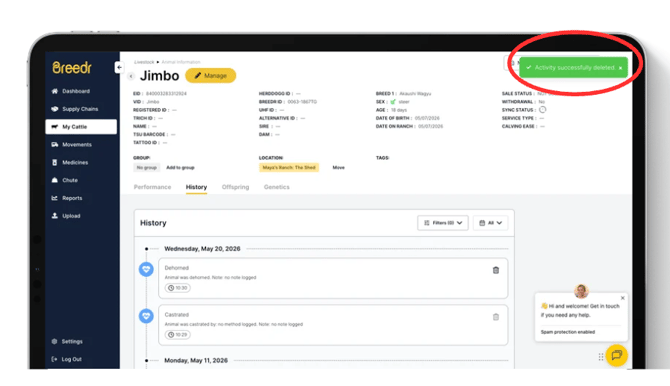Click the 10:30 time badge
Viewport: 670px width, 386px height.
click(x=178, y=288)
